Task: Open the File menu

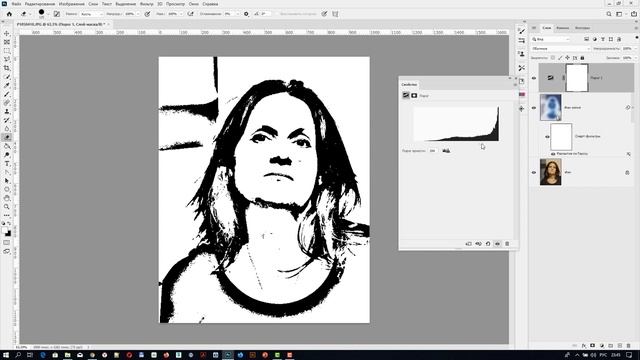Action: (16, 4)
